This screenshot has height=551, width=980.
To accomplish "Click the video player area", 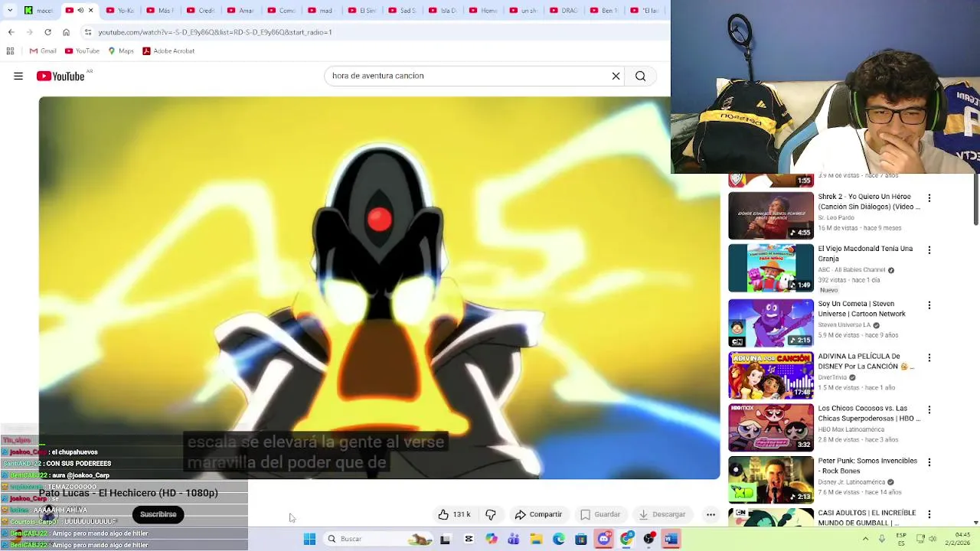I will tap(379, 287).
